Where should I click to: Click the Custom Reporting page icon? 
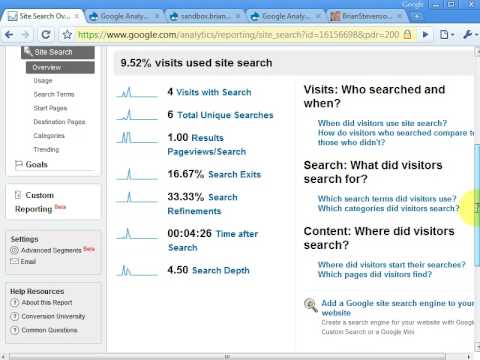pyautogui.click(x=18, y=195)
